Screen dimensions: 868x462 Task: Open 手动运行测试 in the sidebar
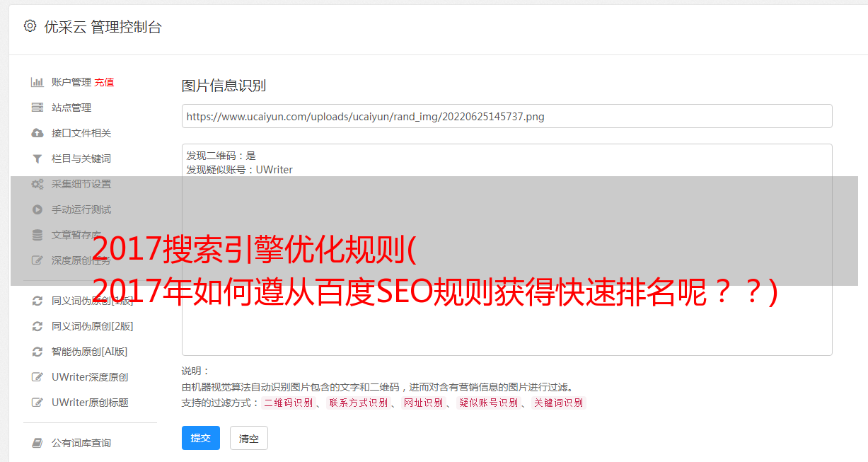pyautogui.click(x=81, y=209)
